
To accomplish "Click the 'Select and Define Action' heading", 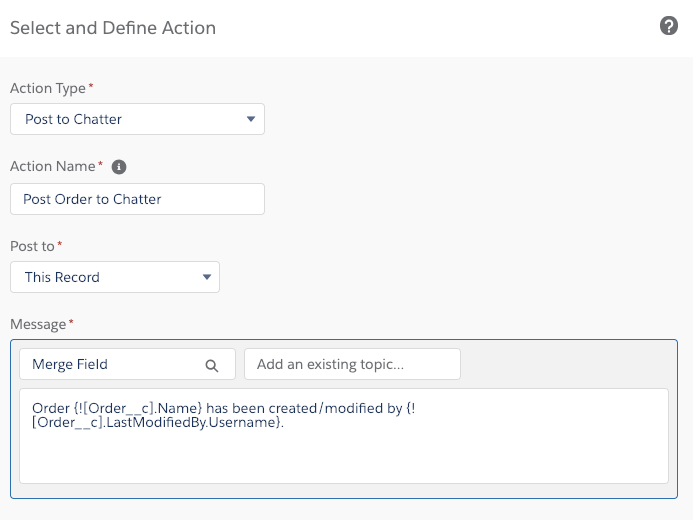I will [x=112, y=27].
